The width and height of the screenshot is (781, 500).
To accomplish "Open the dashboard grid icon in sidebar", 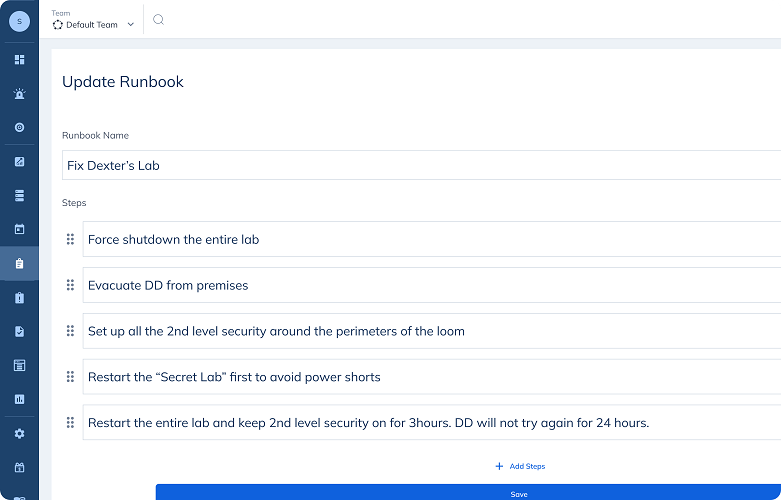I will click(x=19, y=60).
